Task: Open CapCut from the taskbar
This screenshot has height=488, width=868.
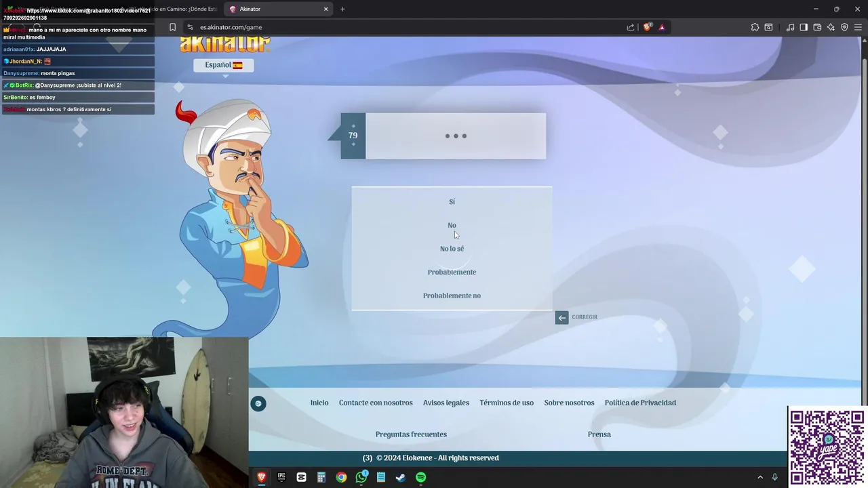Action: click(x=301, y=477)
